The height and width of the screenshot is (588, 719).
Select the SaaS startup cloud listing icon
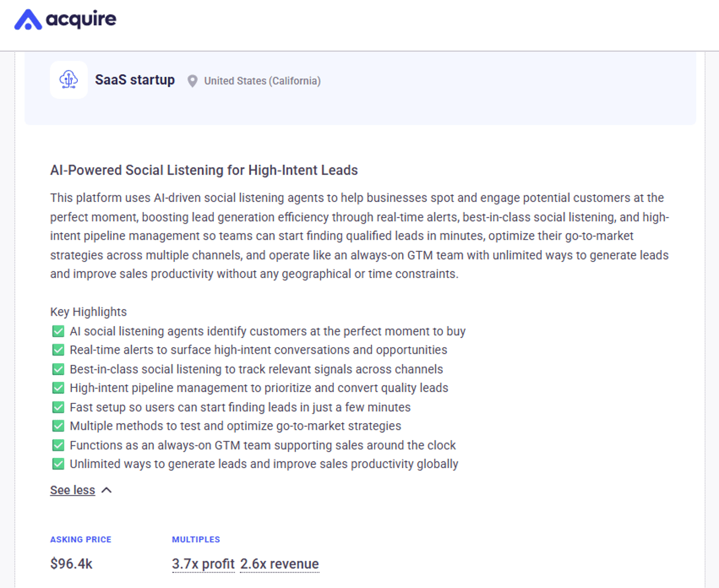(x=68, y=79)
